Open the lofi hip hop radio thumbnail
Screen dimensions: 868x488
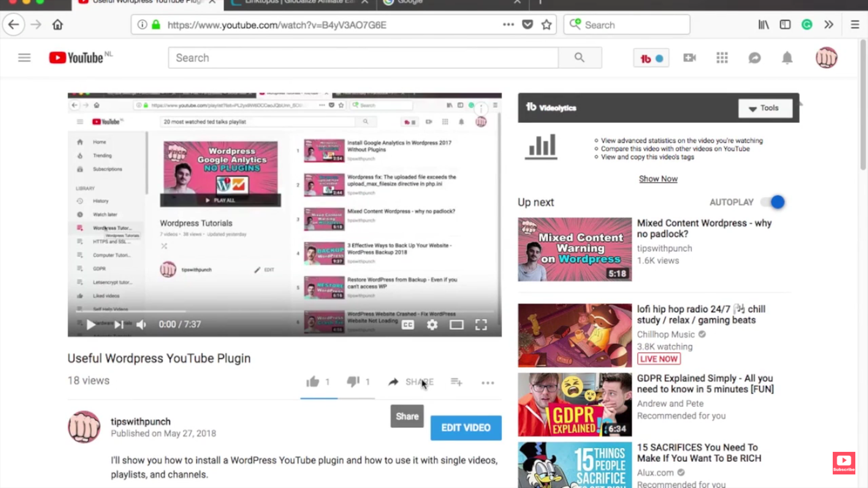pyautogui.click(x=575, y=335)
